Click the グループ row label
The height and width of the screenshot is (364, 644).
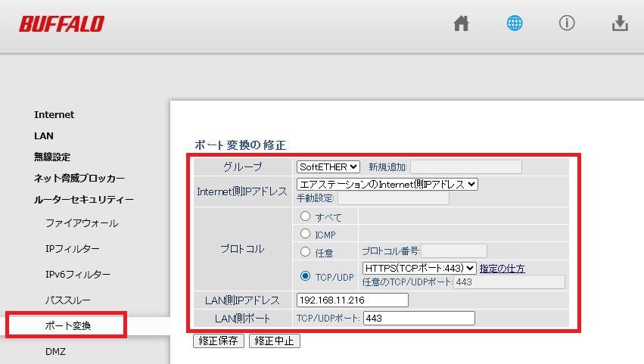243,166
